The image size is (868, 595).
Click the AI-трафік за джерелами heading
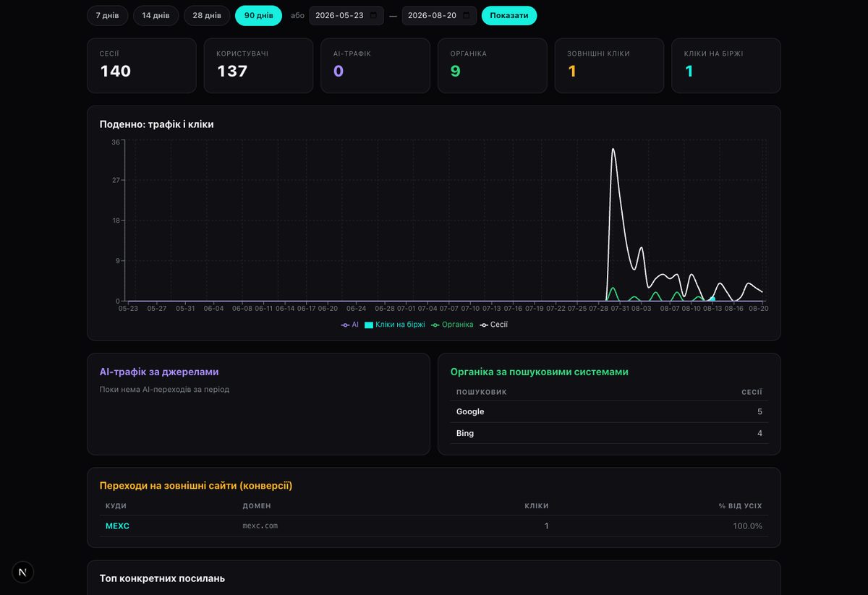click(x=159, y=372)
